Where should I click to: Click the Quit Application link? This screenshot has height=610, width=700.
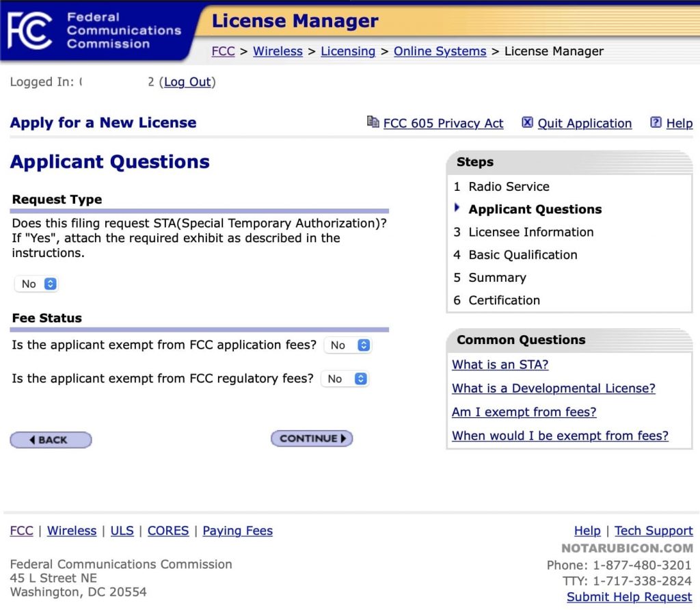click(x=584, y=123)
